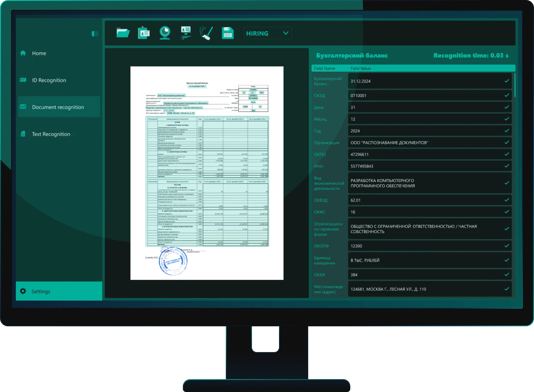Click the Field Value column header
The height and width of the screenshot is (392, 534).
[x=360, y=68]
